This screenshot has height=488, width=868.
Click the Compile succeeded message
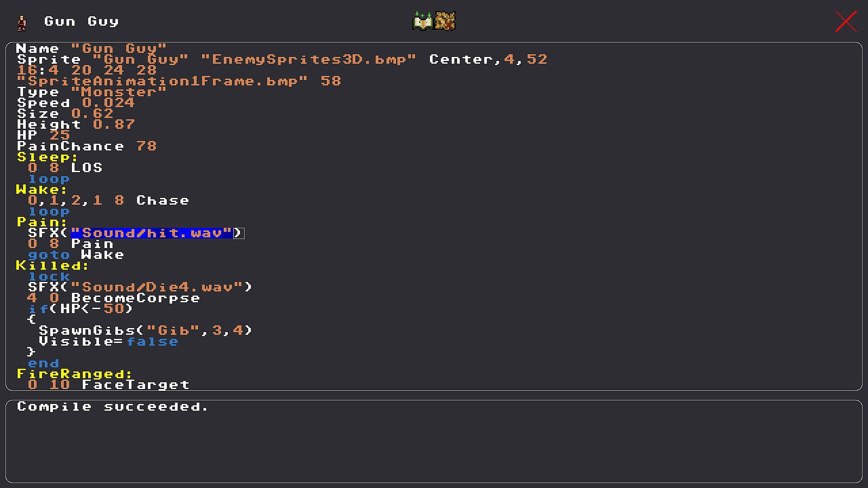click(113, 407)
